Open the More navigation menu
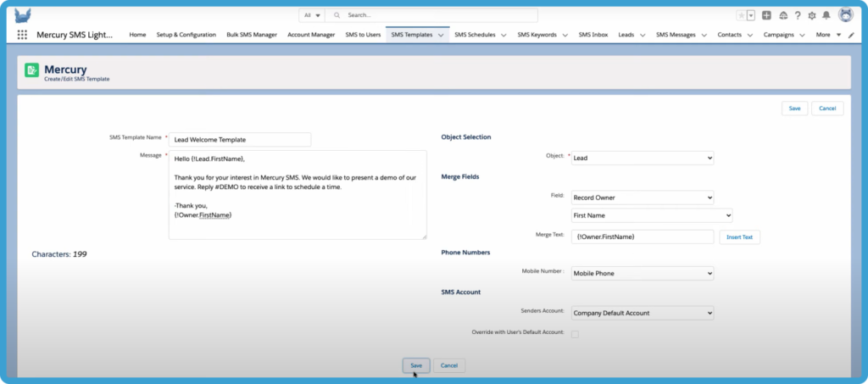This screenshot has width=868, height=384. [x=827, y=34]
